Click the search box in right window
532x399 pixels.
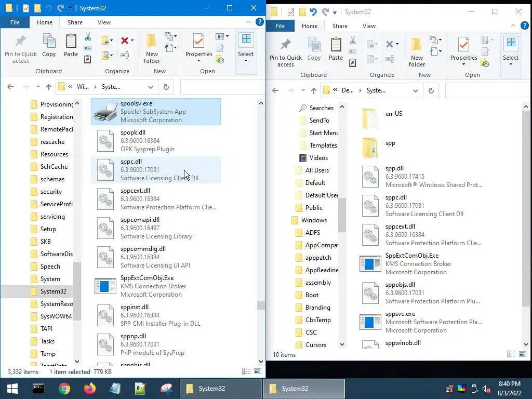click(x=488, y=90)
